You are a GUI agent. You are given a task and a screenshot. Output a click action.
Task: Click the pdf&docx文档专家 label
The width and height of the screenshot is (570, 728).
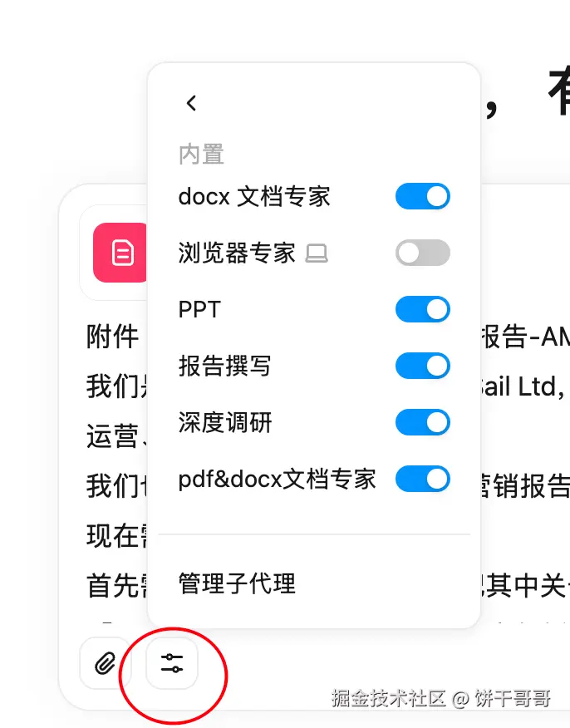(278, 480)
